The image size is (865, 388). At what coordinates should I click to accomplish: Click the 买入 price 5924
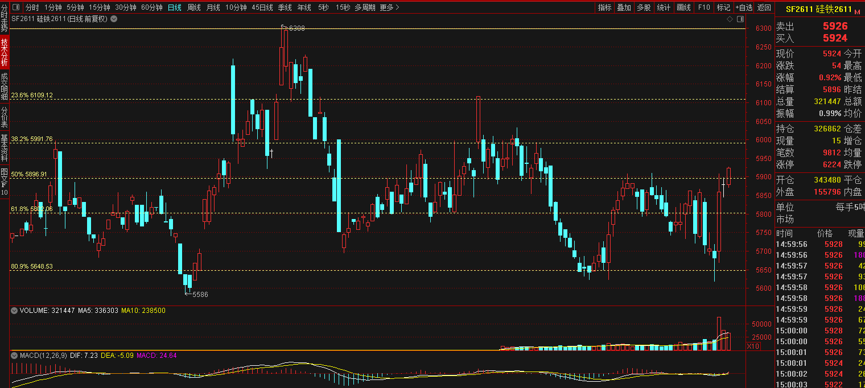click(x=835, y=38)
